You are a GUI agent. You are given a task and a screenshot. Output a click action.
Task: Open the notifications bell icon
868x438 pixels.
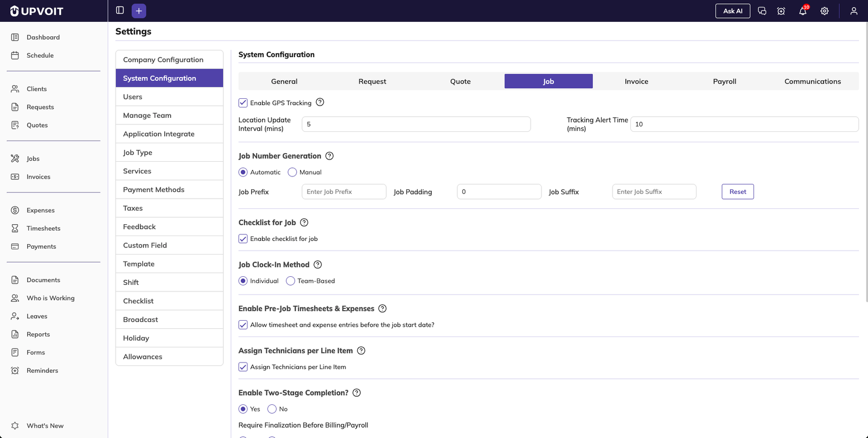[802, 11]
